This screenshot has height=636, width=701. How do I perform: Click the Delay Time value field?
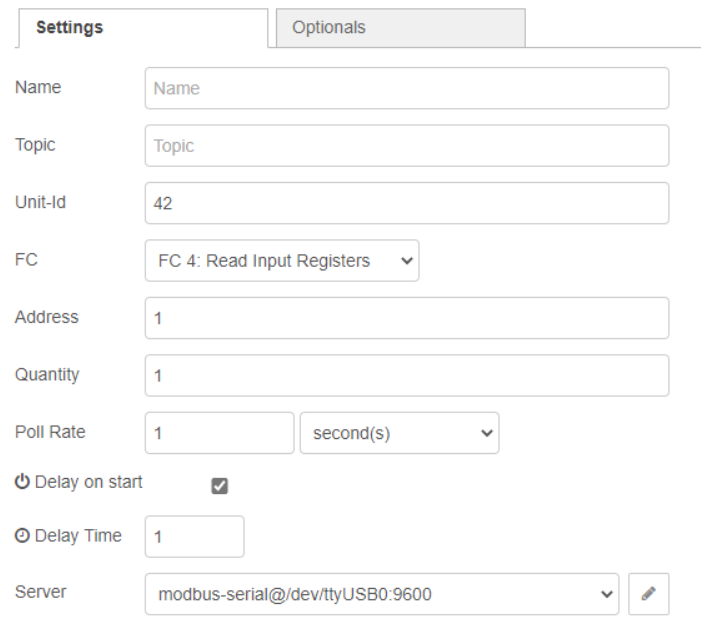[x=194, y=537]
